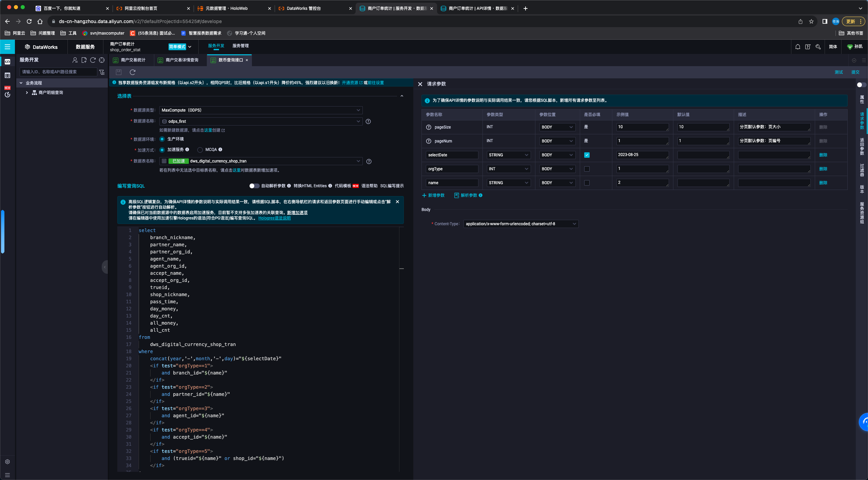This screenshot has width=868, height=480.
Task: Click browser share icon in address bar
Action: (801, 21)
